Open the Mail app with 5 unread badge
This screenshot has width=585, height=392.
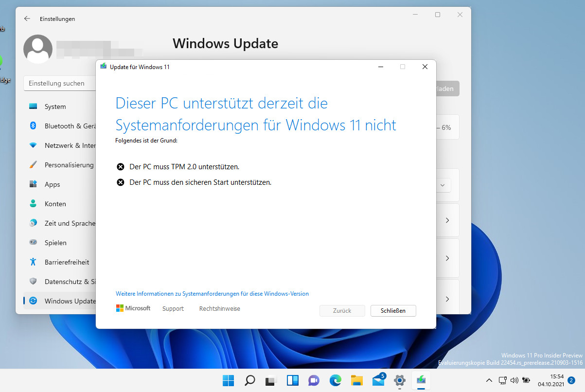(378, 380)
